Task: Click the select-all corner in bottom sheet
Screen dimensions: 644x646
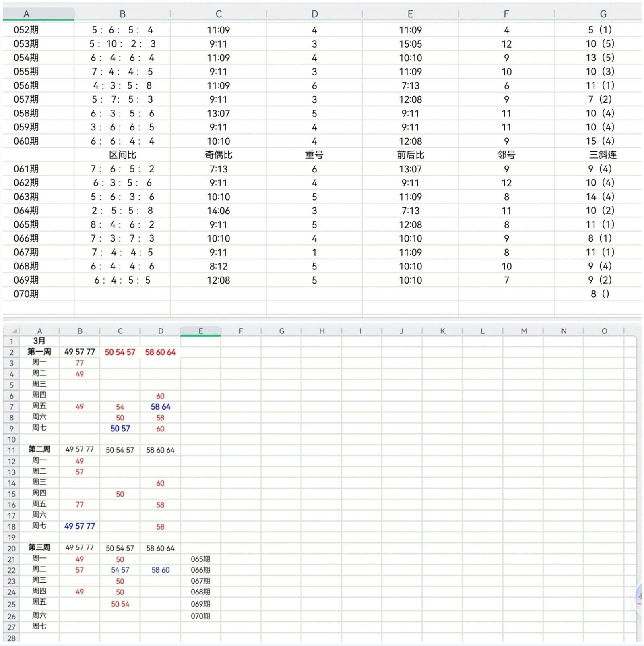Action: 11,331
